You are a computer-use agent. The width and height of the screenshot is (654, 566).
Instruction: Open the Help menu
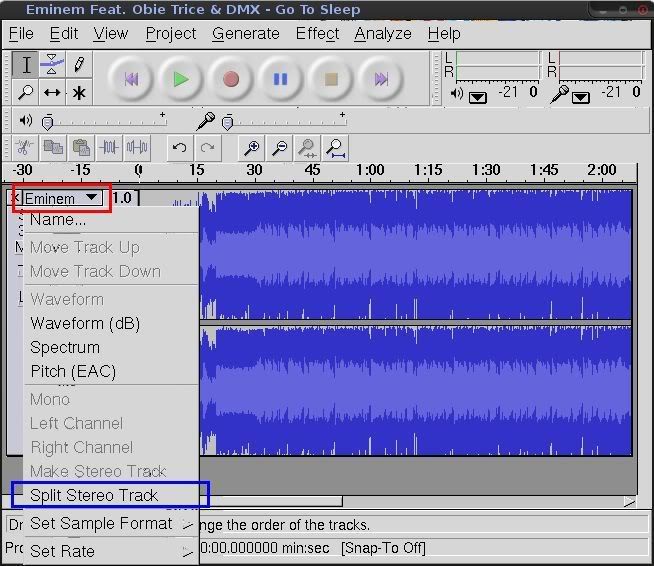pos(444,33)
